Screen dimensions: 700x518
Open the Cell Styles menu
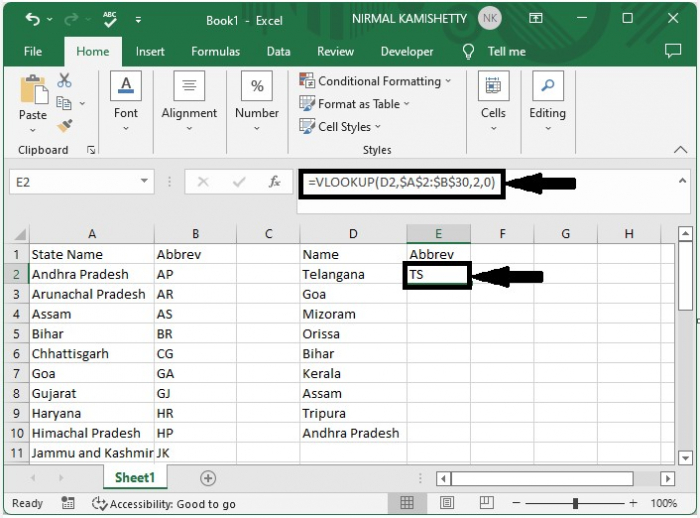click(340, 126)
